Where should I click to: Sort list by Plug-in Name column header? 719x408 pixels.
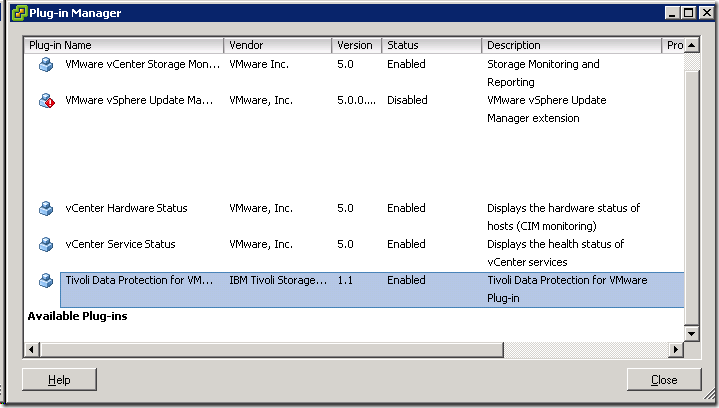pyautogui.click(x=124, y=45)
